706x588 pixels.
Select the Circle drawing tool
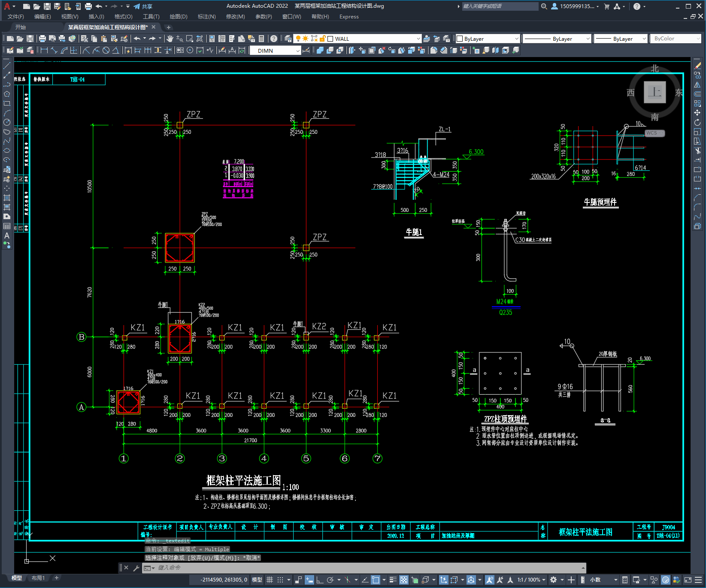[x=7, y=122]
